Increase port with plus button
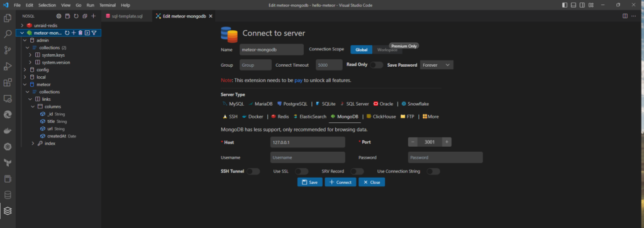This screenshot has height=228, width=644. [x=447, y=142]
